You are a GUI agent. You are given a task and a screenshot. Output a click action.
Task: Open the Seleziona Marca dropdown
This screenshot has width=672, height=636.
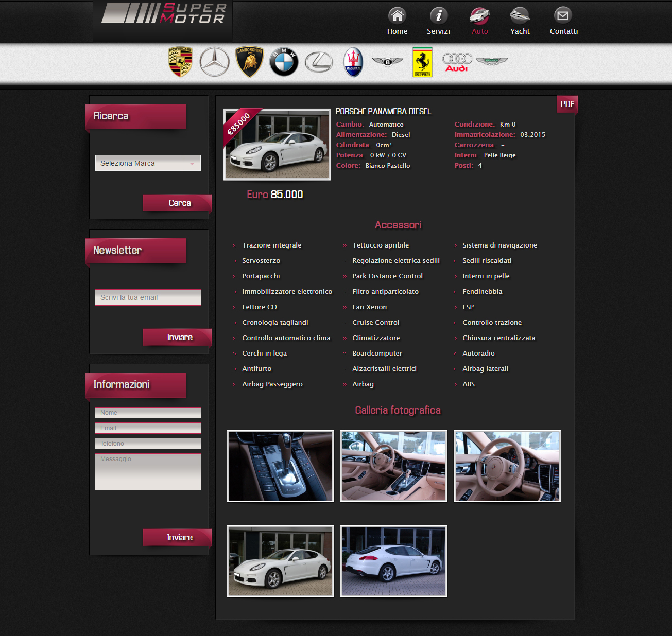point(148,163)
